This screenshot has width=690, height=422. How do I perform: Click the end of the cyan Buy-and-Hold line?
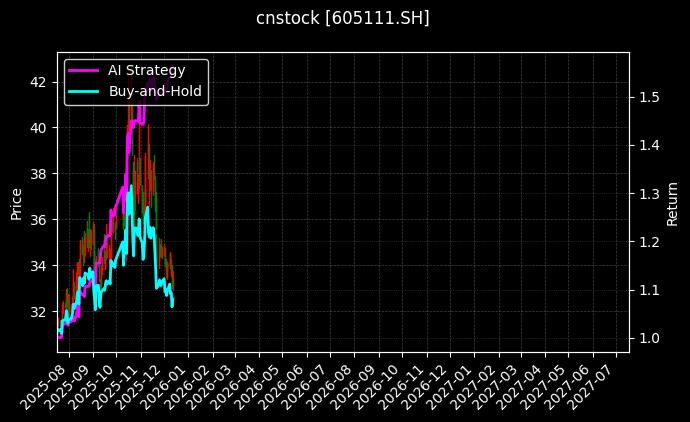[172, 305]
